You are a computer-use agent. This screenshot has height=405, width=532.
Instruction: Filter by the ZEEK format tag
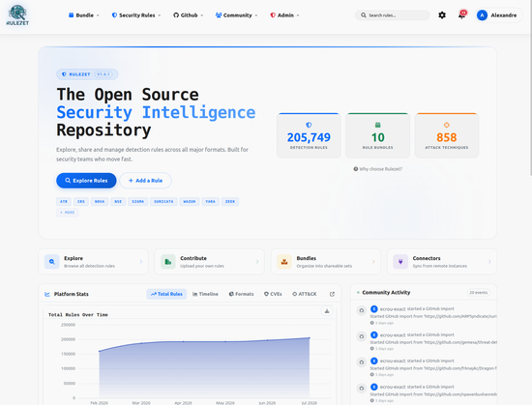230,202
